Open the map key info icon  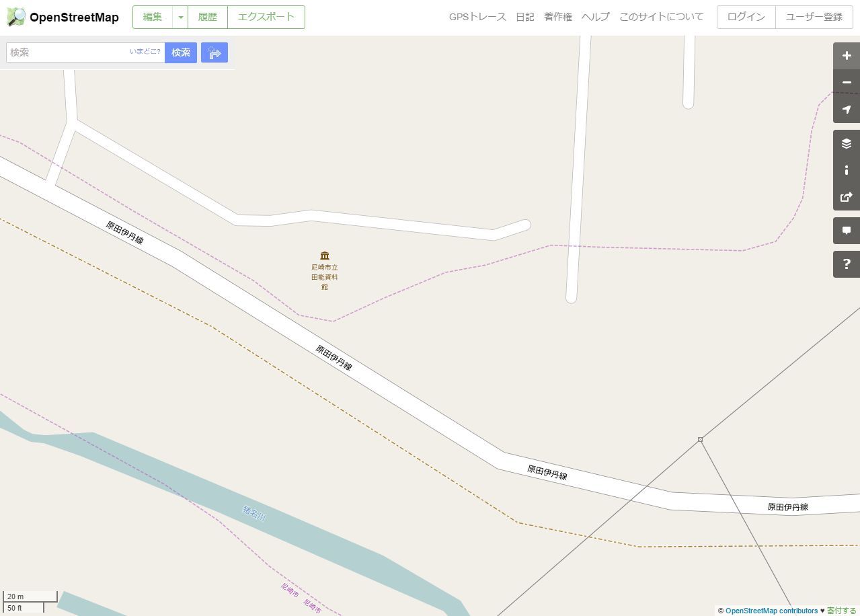pos(847,170)
